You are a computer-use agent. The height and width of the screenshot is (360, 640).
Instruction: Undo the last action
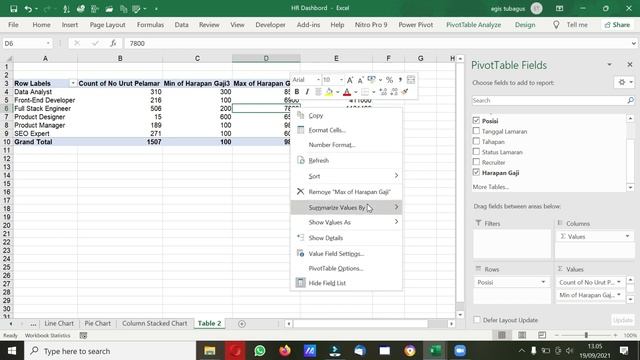click(28, 9)
